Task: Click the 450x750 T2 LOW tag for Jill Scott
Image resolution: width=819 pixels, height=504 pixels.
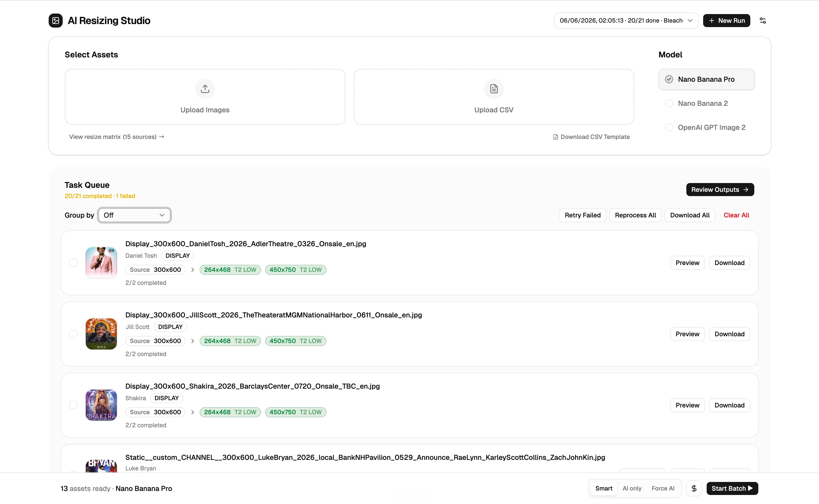Action: (x=295, y=341)
